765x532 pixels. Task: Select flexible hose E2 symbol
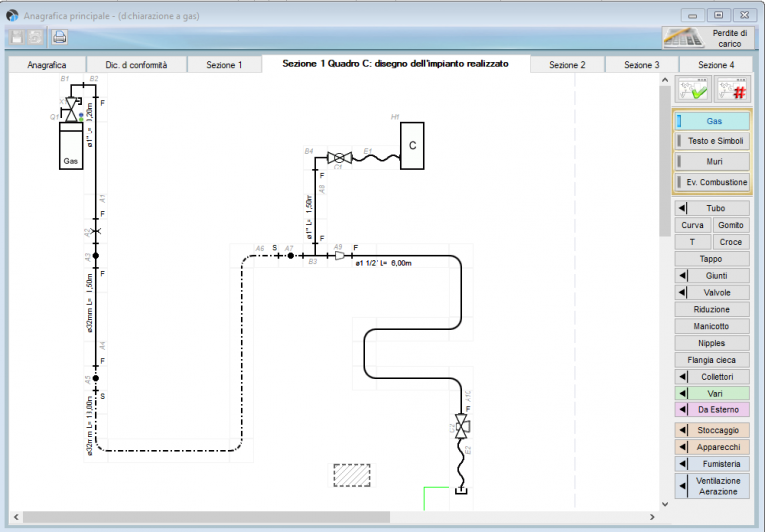tap(461, 462)
